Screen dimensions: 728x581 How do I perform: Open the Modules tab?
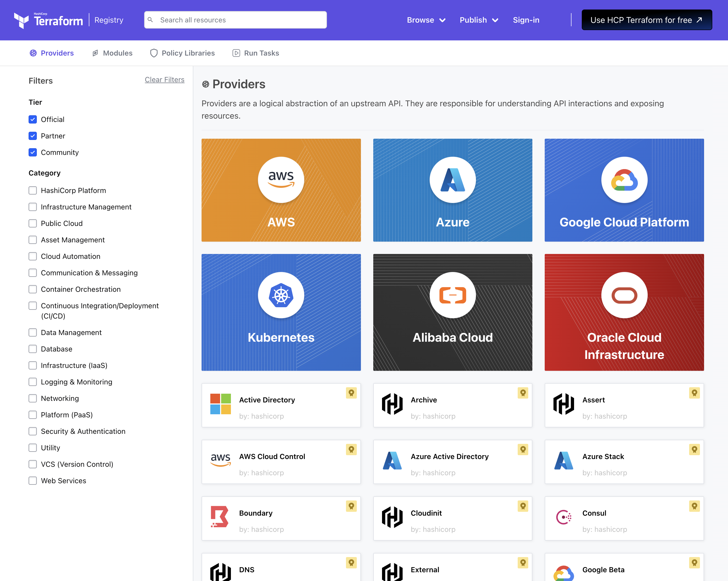(x=112, y=53)
